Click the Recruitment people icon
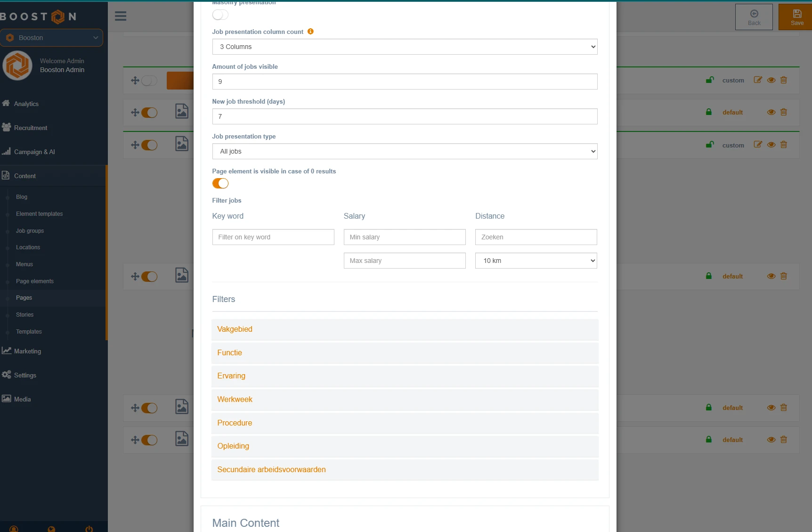Viewport: 812px width, 532px height. point(6,127)
